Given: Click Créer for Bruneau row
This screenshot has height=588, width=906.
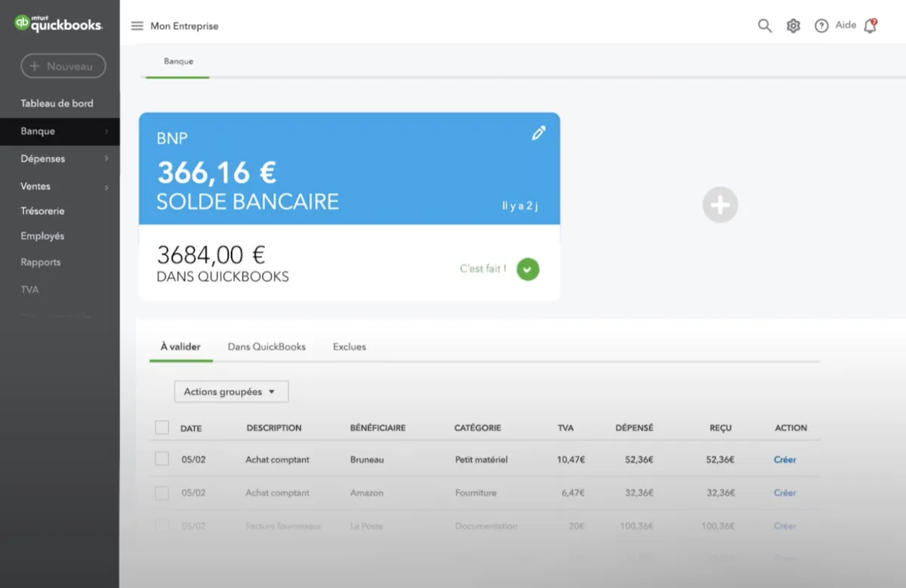Looking at the screenshot, I should click(785, 460).
